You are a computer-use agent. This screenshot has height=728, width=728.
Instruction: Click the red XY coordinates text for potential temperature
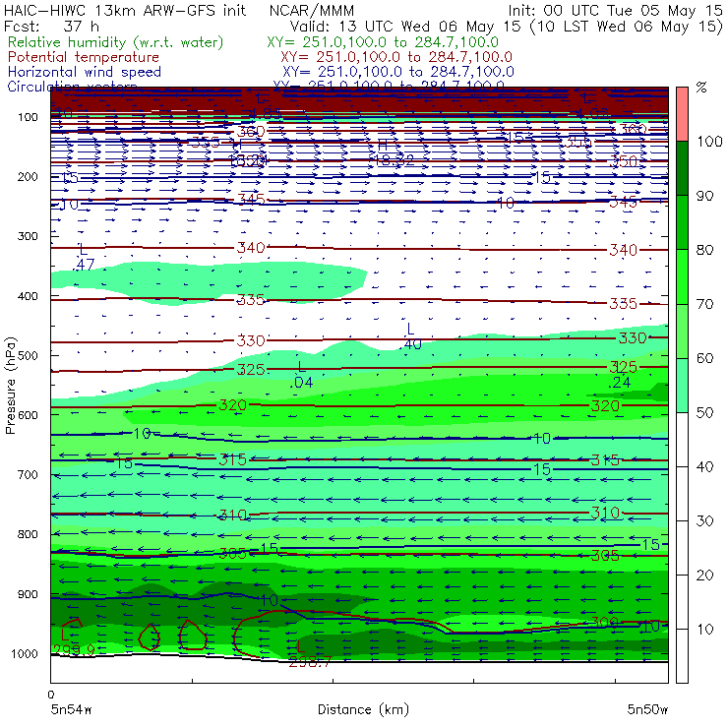(396, 57)
